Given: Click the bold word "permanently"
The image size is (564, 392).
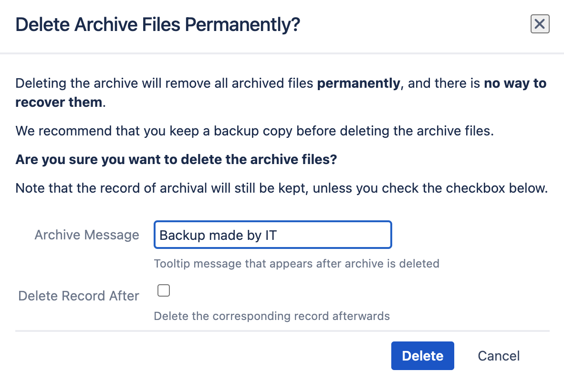Looking at the screenshot, I should tap(358, 83).
